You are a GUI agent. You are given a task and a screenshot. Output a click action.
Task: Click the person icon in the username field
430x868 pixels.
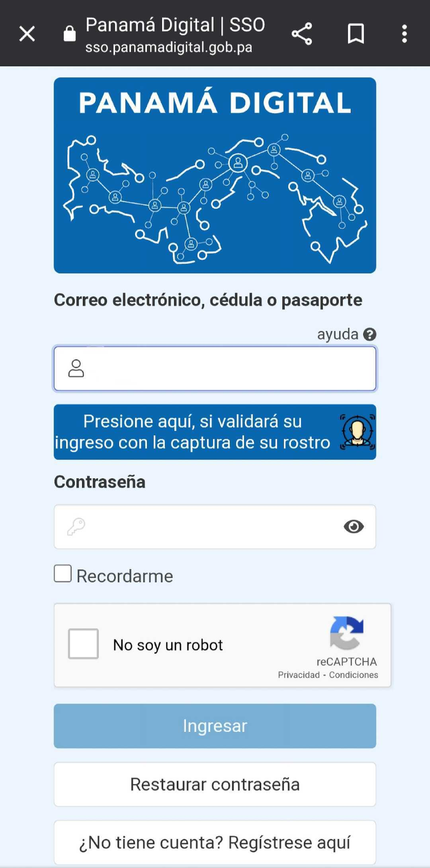pos(75,368)
